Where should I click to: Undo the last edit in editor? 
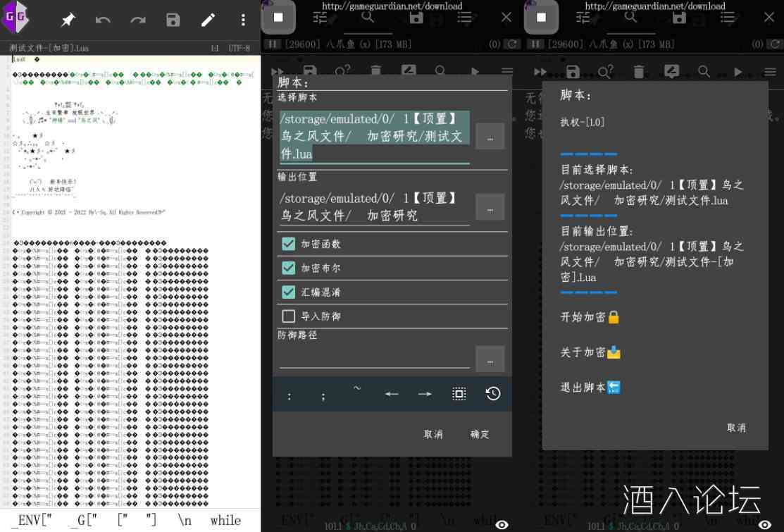point(103,20)
